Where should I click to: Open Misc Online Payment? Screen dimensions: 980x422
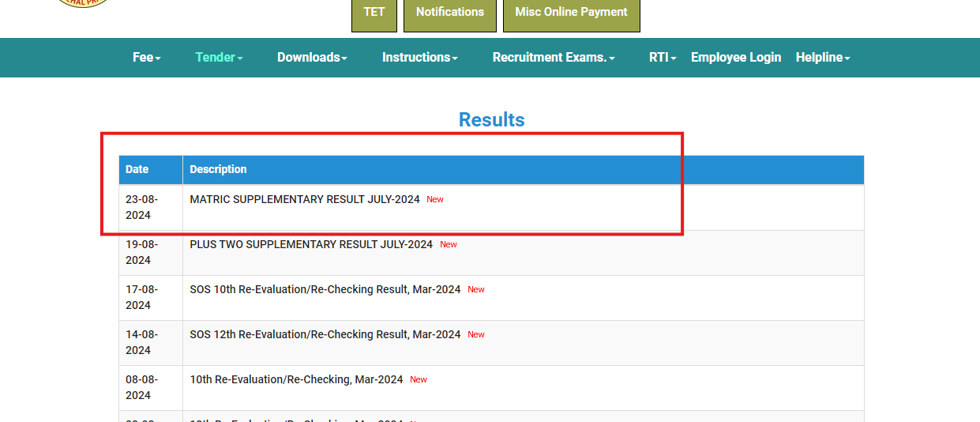[x=571, y=13]
